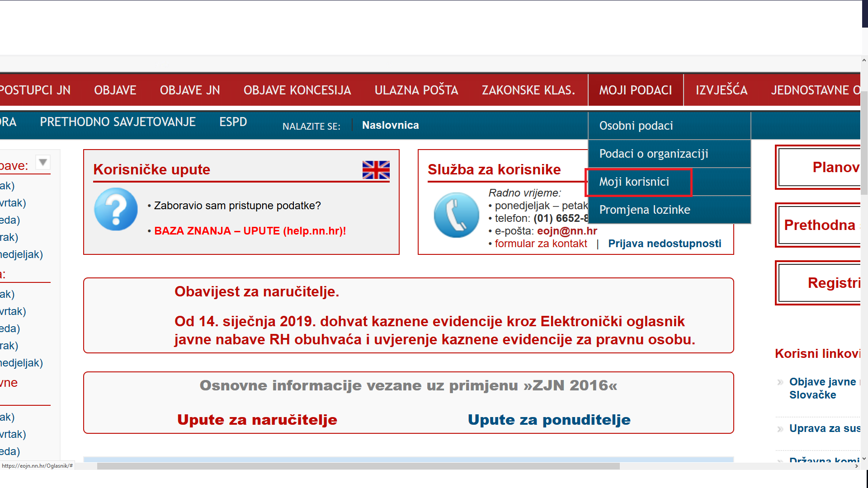Viewport: 868px width, 488px height.
Task: Click the eojn@nn.hr email link
Action: click(x=567, y=231)
